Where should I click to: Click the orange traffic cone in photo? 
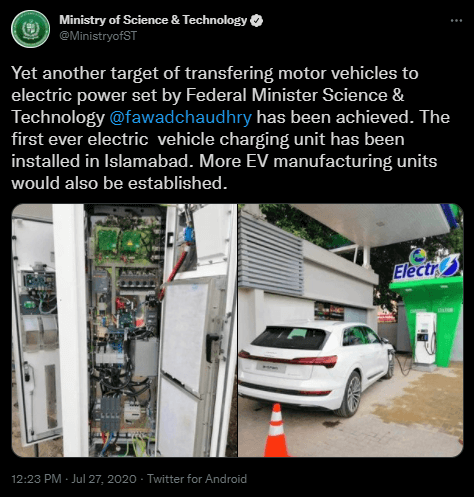click(276, 430)
